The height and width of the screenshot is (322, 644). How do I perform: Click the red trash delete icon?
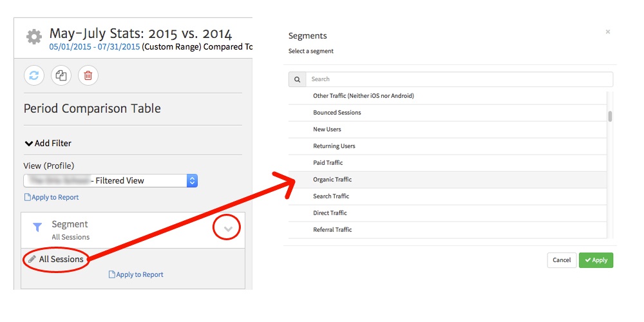coord(88,75)
